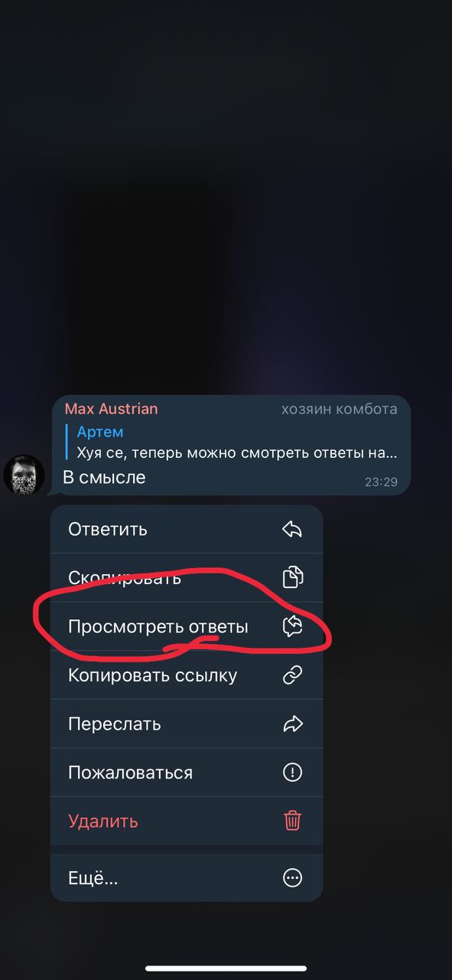Screen dimensions: 452x980
Task: Select Пожаловаться menu item
Action: pyautogui.click(x=187, y=773)
